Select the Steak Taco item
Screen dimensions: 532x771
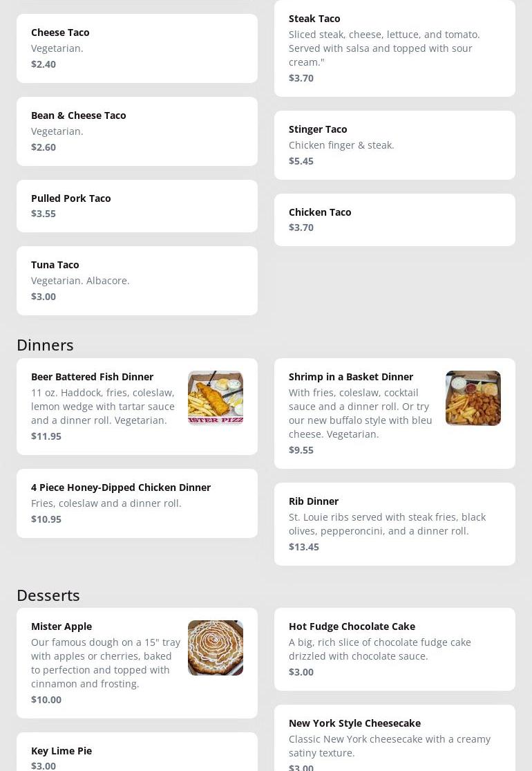(395, 48)
